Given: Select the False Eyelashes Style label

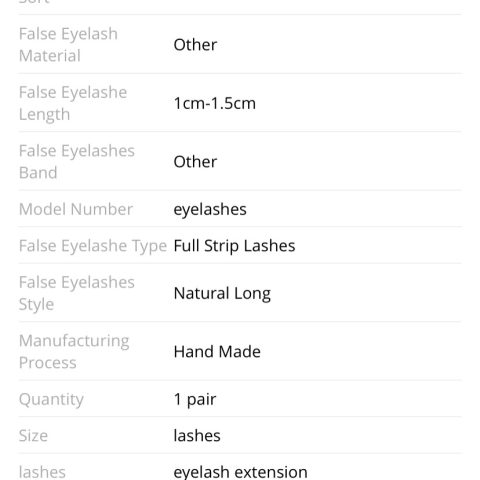Looking at the screenshot, I should pos(77,293).
